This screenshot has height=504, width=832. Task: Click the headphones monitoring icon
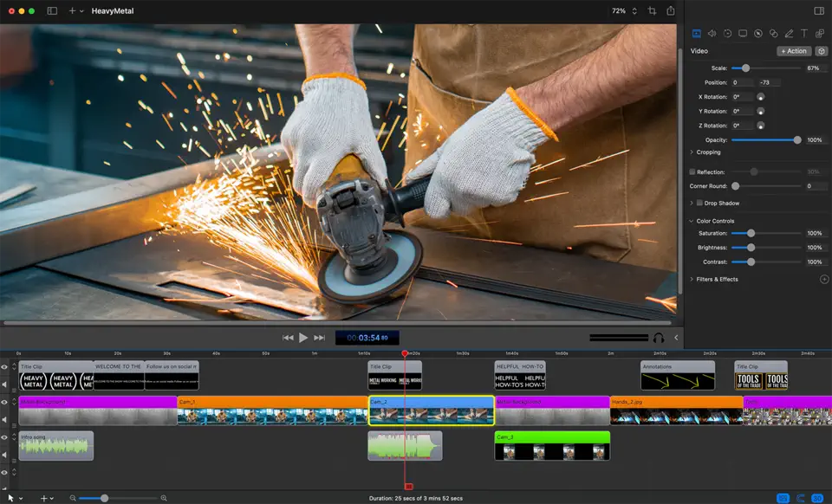point(659,338)
